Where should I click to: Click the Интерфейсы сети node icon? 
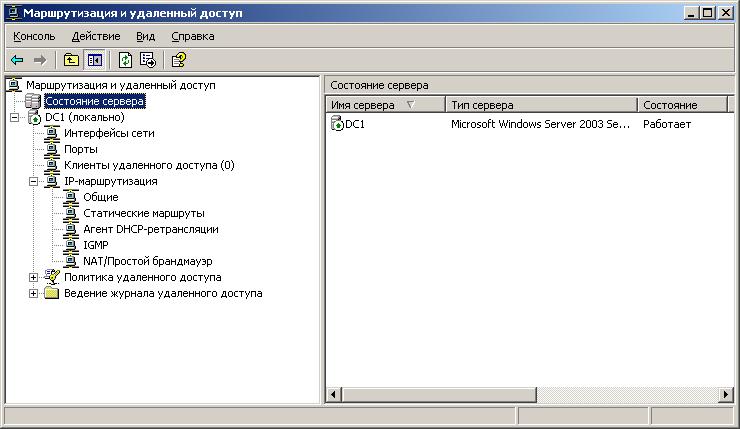point(52,133)
